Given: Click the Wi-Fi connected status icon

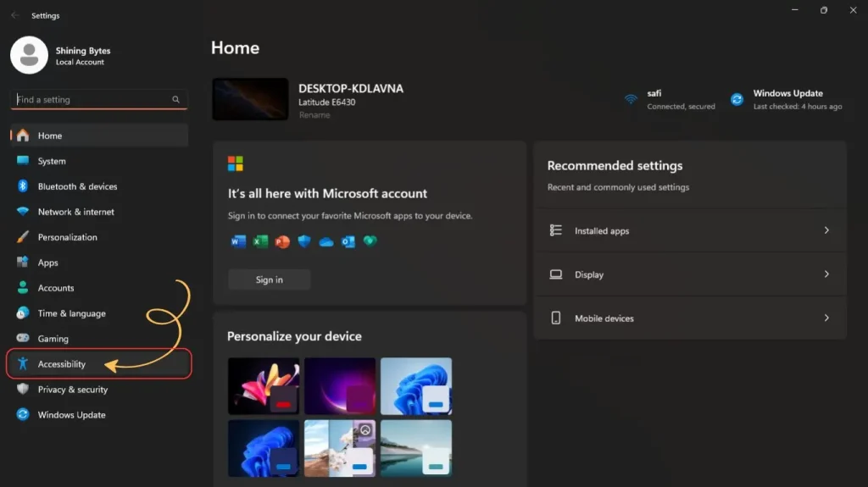Looking at the screenshot, I should [x=631, y=99].
